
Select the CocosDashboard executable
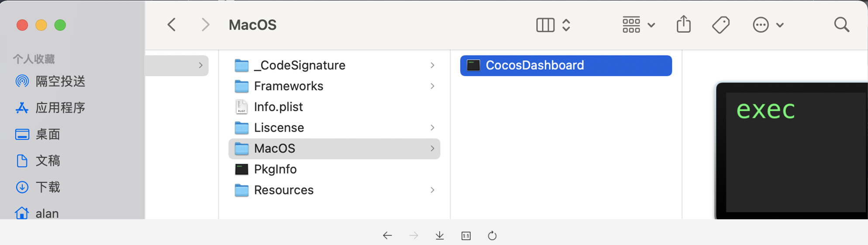click(534, 65)
